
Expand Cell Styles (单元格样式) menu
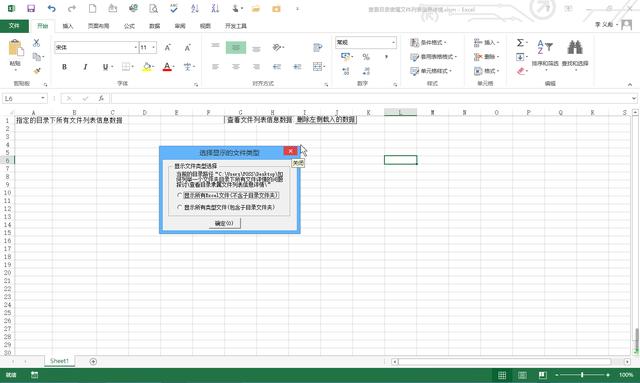(431, 71)
